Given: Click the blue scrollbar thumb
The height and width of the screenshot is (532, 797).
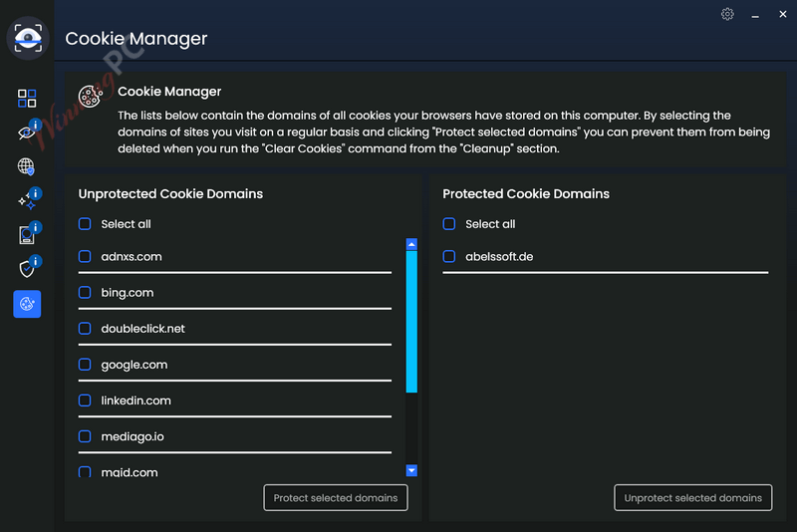Looking at the screenshot, I should pyautogui.click(x=411, y=319).
